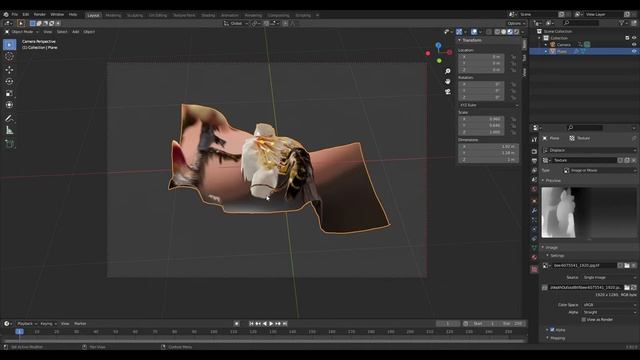Enable View as Render checkbox

click(584, 320)
